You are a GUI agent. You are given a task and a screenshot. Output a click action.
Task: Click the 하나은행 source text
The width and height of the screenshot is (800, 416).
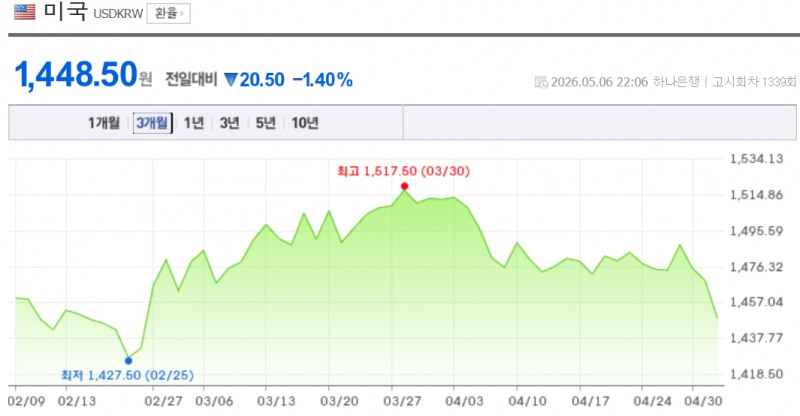676,82
